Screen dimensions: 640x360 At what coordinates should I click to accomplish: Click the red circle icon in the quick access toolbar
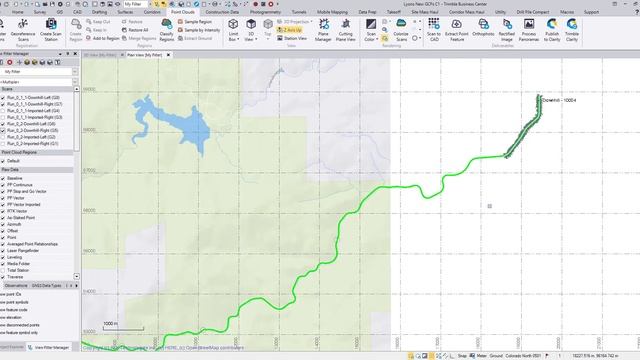pos(271,4)
